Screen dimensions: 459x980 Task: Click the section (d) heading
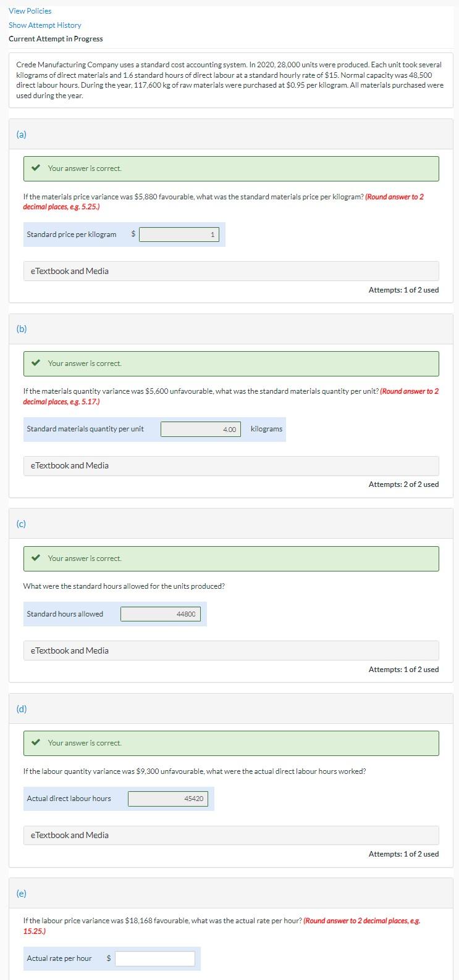22,708
